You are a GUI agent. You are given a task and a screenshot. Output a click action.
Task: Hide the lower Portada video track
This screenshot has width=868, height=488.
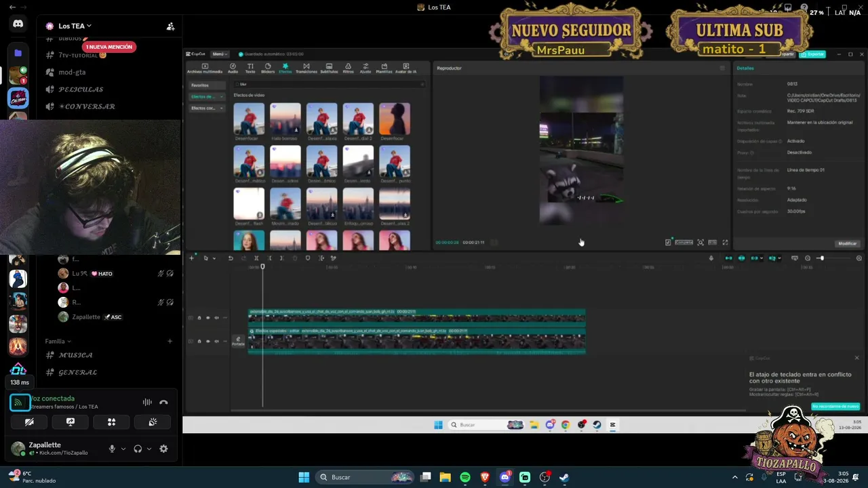tap(208, 342)
